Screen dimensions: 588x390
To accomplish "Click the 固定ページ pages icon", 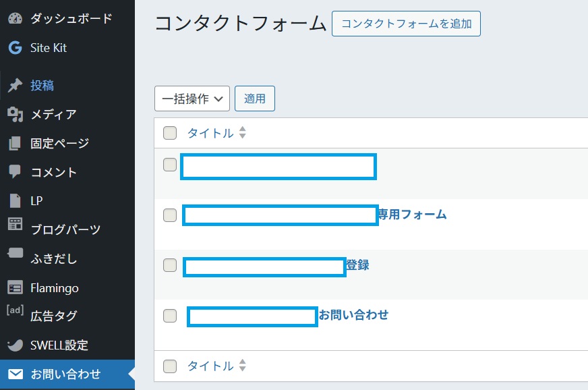I will point(15,144).
